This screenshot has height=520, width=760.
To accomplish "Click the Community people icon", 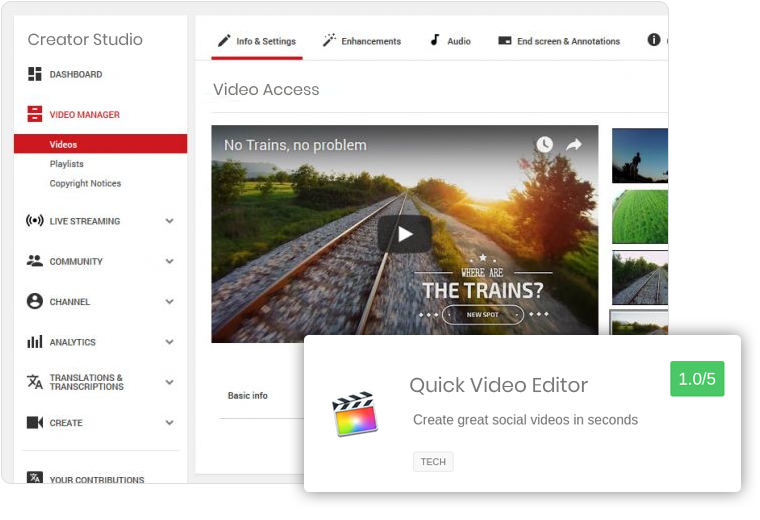I will point(34,261).
